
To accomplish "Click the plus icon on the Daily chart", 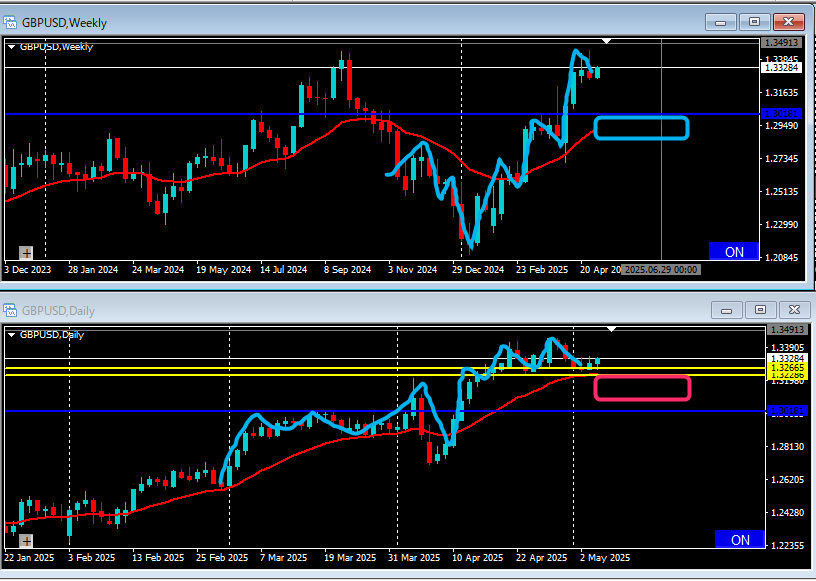I will tap(26, 541).
